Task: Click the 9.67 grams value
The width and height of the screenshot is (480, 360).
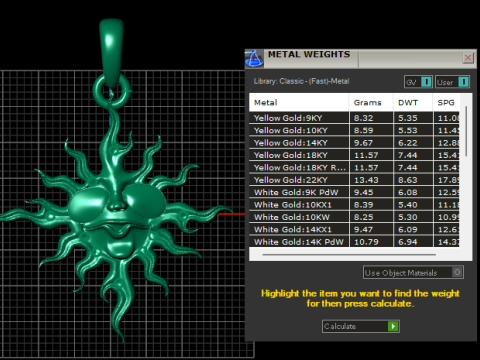Action: tap(363, 143)
